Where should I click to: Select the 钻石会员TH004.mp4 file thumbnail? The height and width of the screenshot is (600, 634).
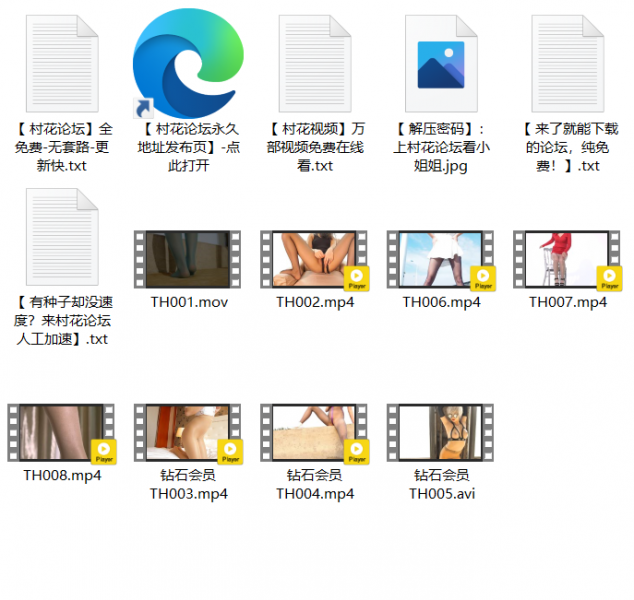pos(314,433)
